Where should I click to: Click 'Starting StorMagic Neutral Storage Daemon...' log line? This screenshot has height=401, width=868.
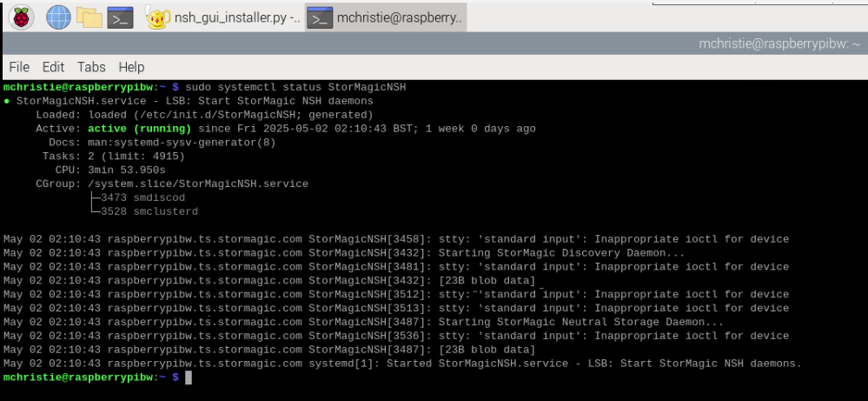tap(364, 322)
